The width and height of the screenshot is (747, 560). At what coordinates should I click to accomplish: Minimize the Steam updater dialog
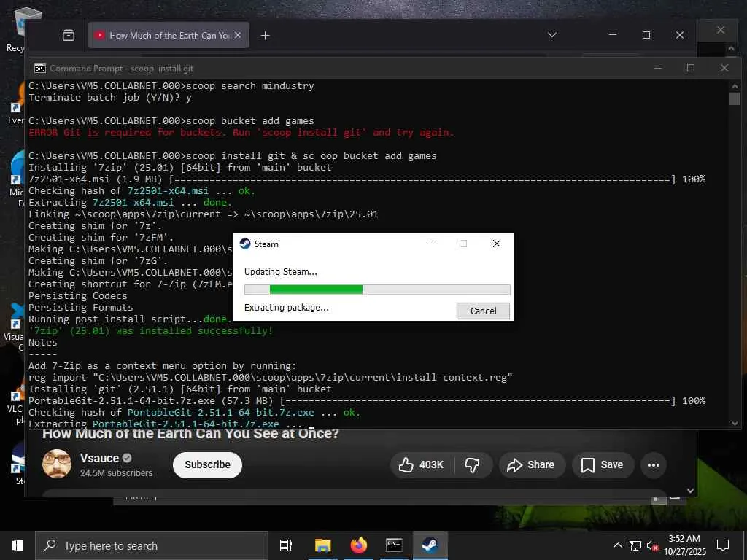coord(430,244)
